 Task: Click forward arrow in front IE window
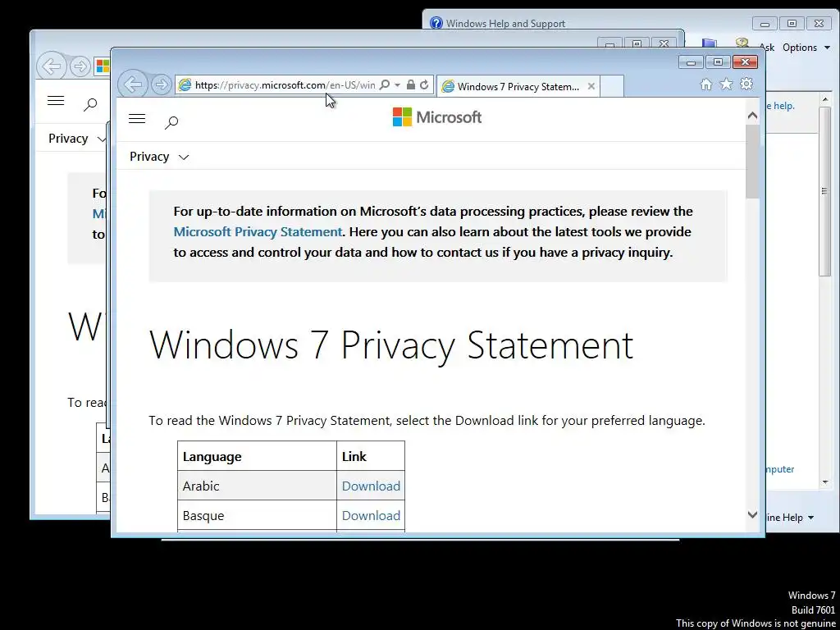click(161, 84)
